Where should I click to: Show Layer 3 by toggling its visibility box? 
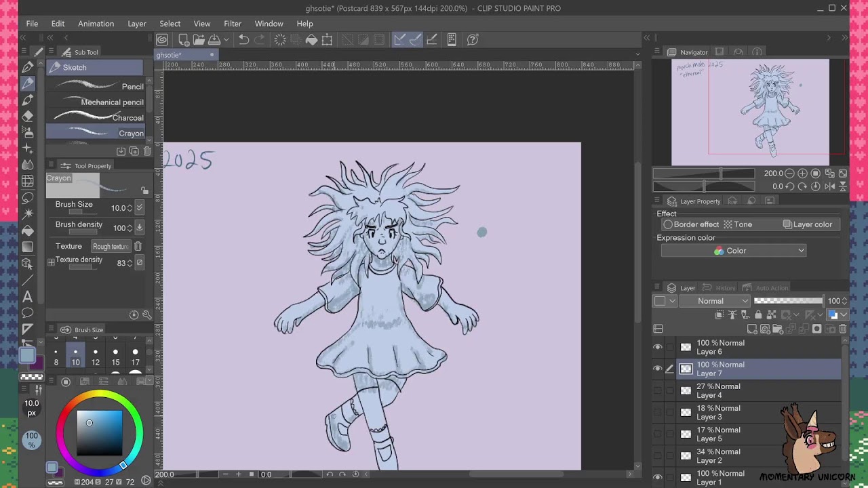657,412
